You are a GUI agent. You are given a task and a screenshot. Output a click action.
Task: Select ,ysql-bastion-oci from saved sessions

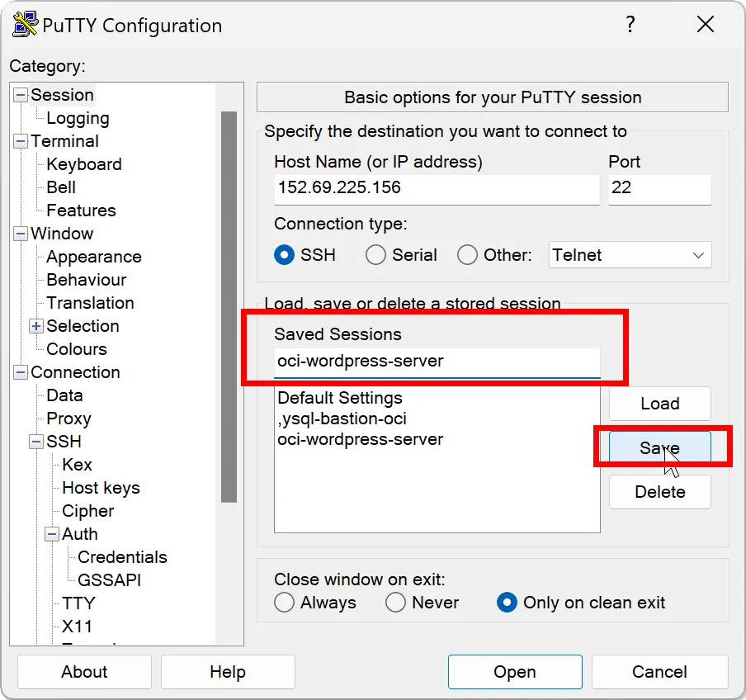coord(342,419)
